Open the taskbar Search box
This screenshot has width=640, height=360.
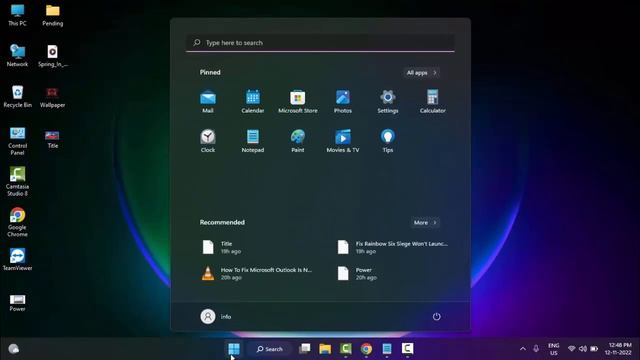click(269, 349)
